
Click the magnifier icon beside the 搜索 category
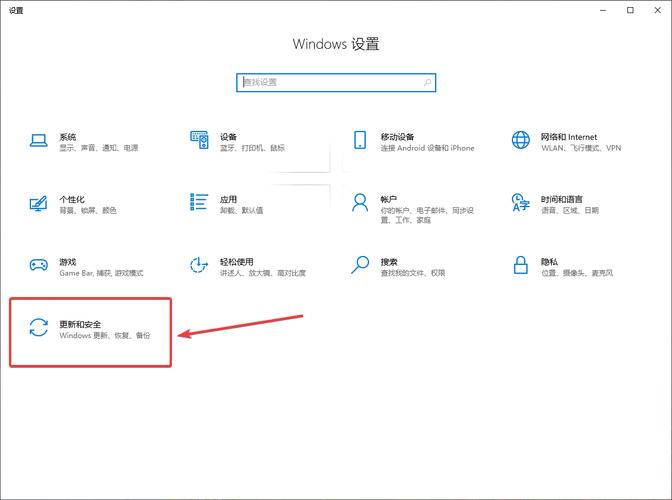[x=360, y=266]
